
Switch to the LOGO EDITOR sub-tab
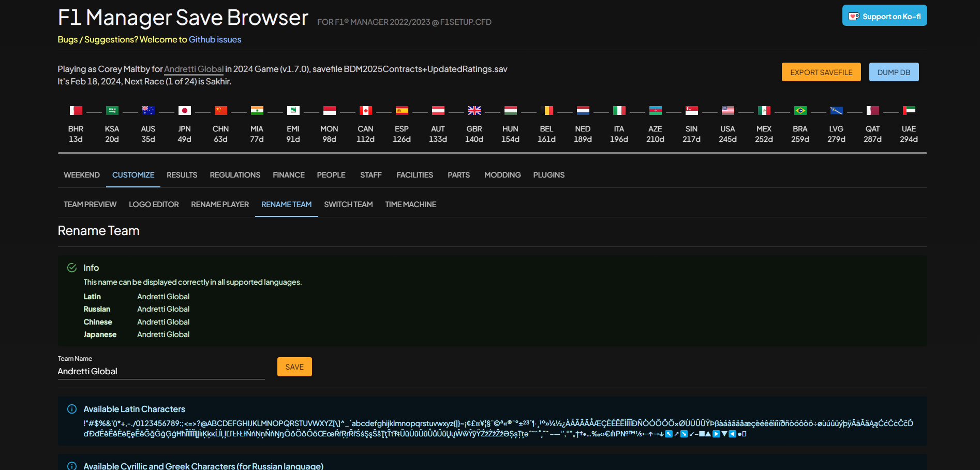click(x=154, y=204)
